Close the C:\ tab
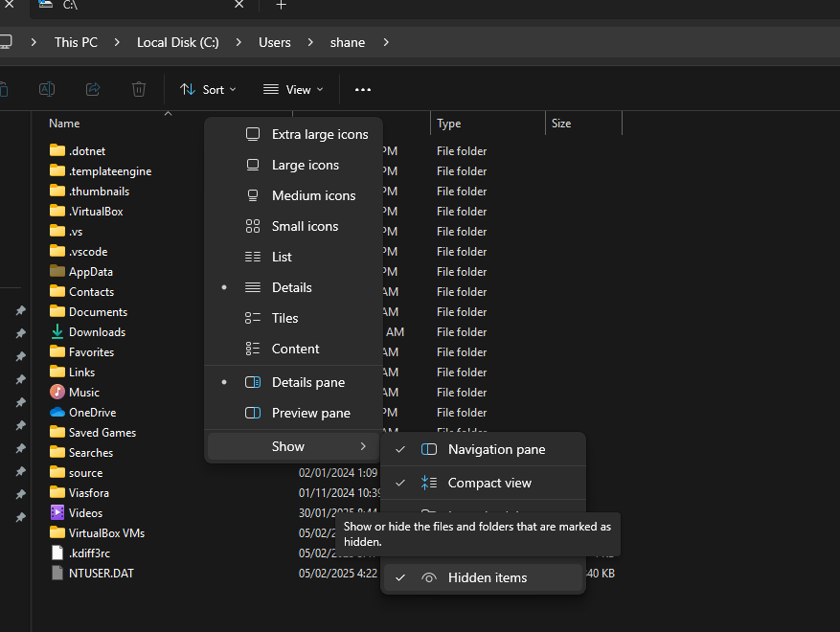This screenshot has height=632, width=840. point(238,5)
